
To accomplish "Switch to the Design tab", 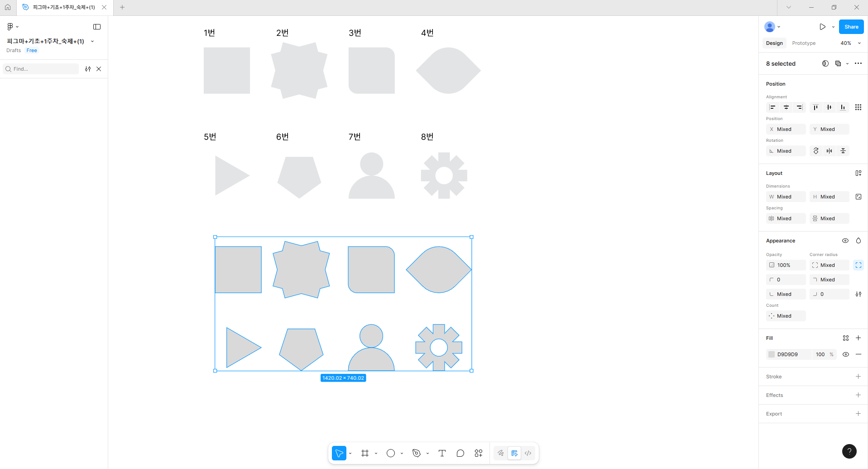I will 774,43.
